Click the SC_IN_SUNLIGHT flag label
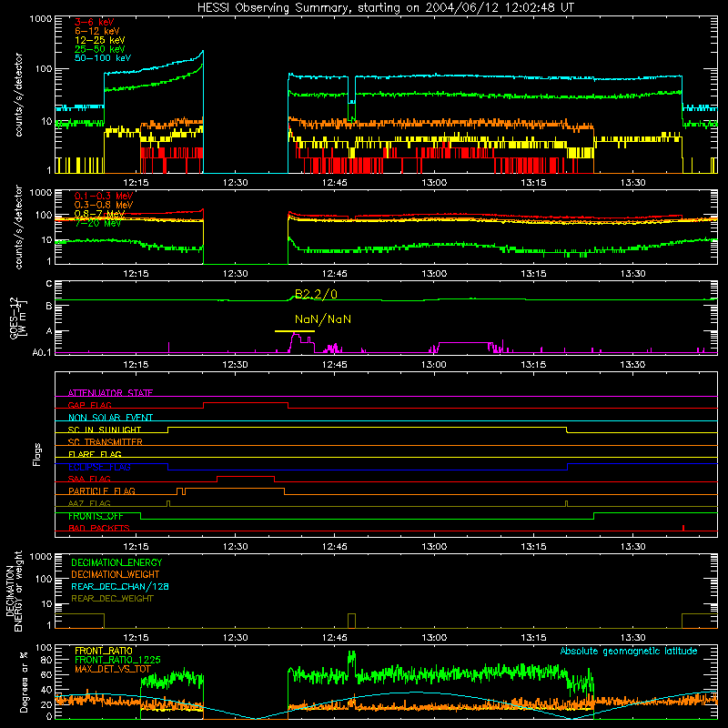The width and height of the screenshot is (728, 728). pyautogui.click(x=105, y=430)
